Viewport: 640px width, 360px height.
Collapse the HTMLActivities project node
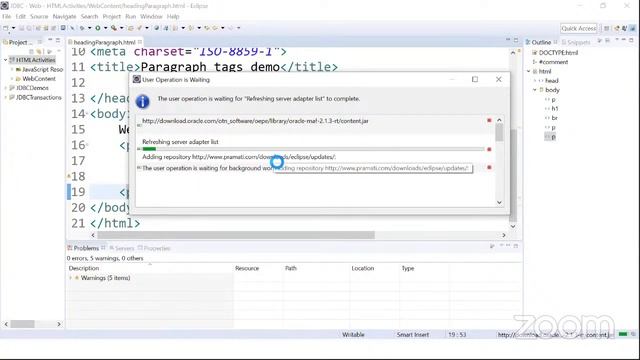coord(6,60)
